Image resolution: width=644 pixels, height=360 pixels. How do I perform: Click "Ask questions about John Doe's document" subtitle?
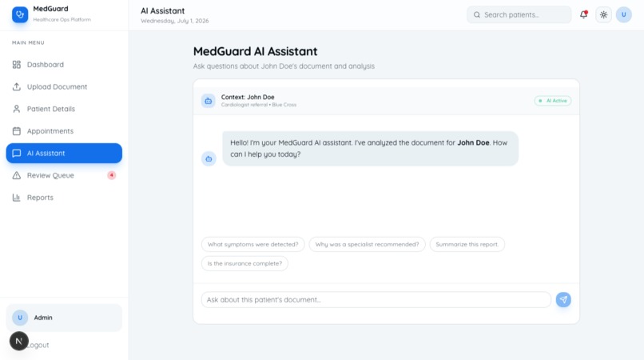coord(284,66)
